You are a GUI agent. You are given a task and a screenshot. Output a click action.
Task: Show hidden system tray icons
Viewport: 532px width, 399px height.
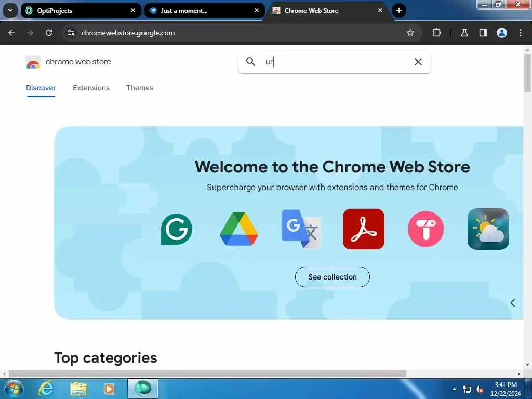[454, 389]
